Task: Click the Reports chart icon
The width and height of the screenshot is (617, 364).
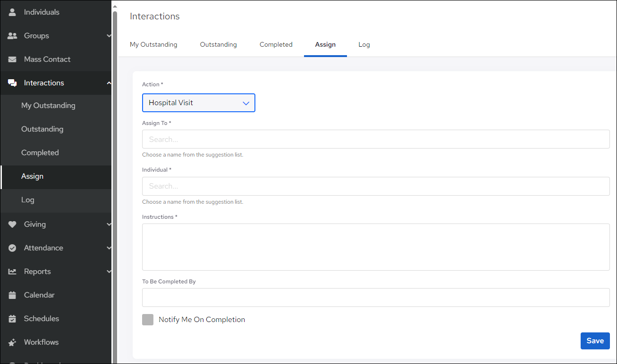Action: point(13,272)
